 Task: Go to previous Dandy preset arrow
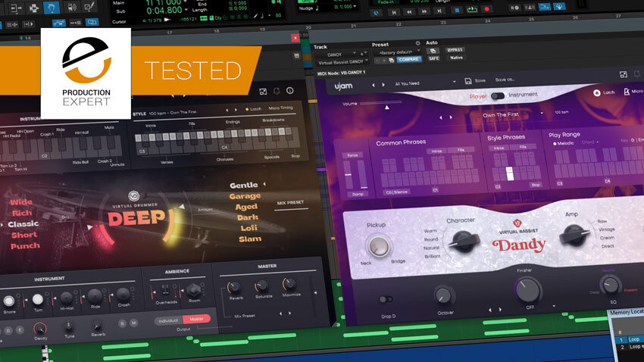point(373,85)
